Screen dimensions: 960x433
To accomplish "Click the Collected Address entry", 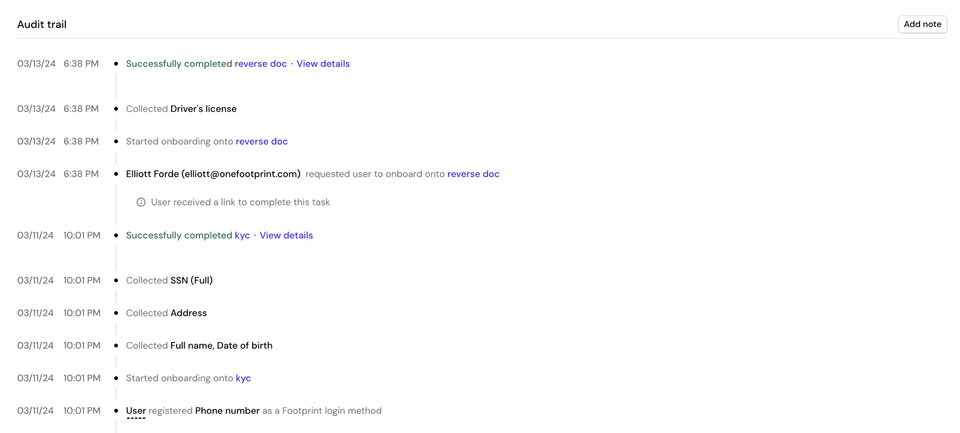I will tap(187, 313).
